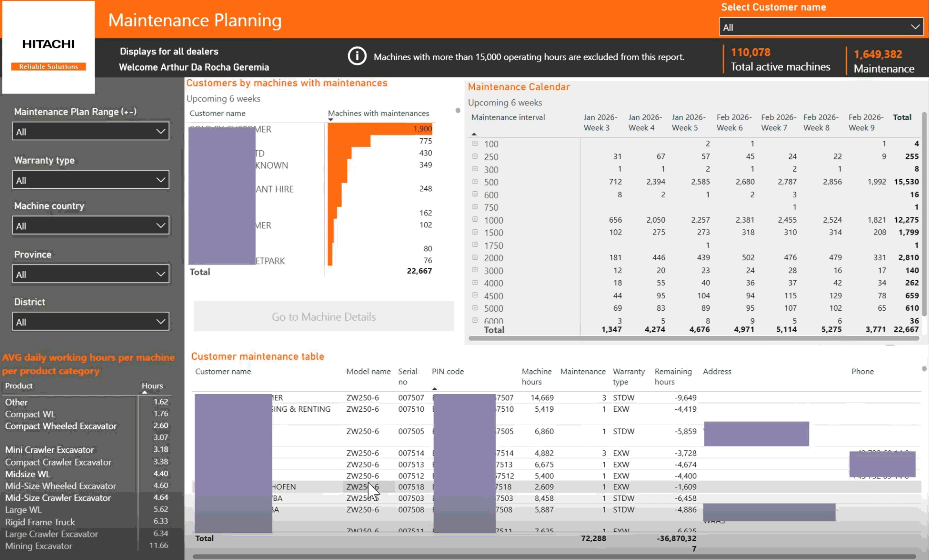929x560 pixels.
Task: Click the Product column header
Action: [19, 386]
